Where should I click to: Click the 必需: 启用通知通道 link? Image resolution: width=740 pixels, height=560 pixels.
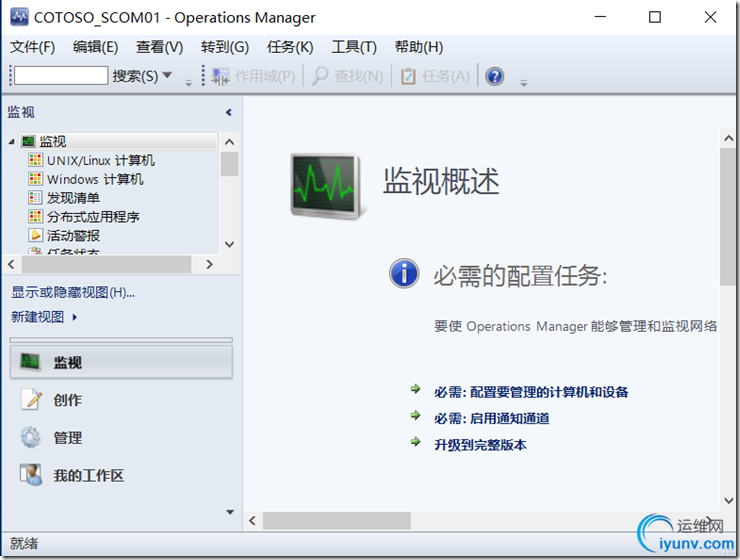tap(492, 418)
